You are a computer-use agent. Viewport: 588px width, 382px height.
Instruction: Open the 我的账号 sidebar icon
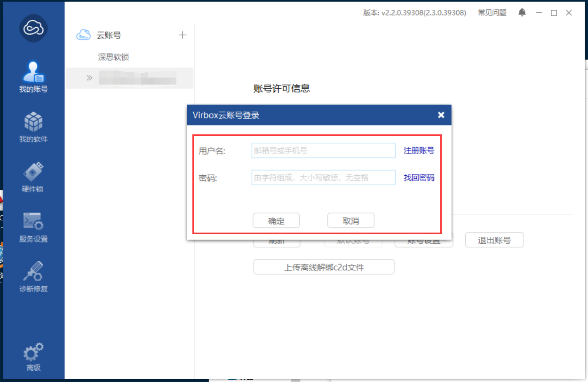click(x=33, y=74)
